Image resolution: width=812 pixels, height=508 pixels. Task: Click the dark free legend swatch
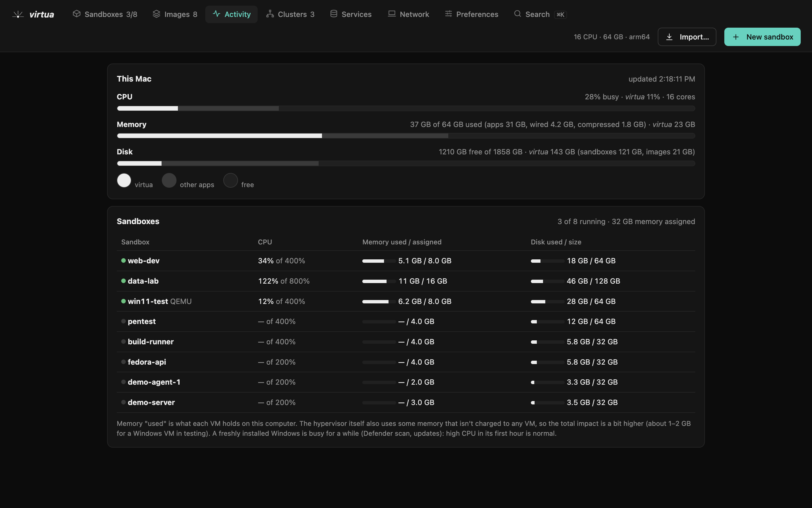tap(231, 180)
